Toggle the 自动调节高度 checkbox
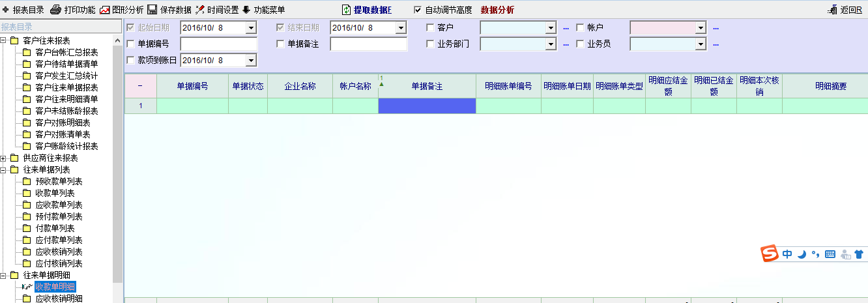 [418, 10]
